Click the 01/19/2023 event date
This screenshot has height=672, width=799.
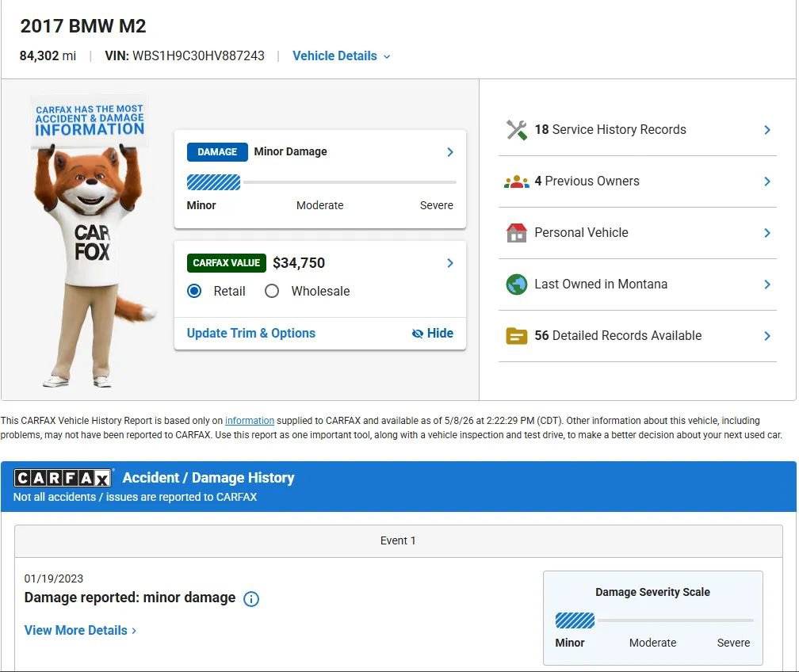click(54, 578)
